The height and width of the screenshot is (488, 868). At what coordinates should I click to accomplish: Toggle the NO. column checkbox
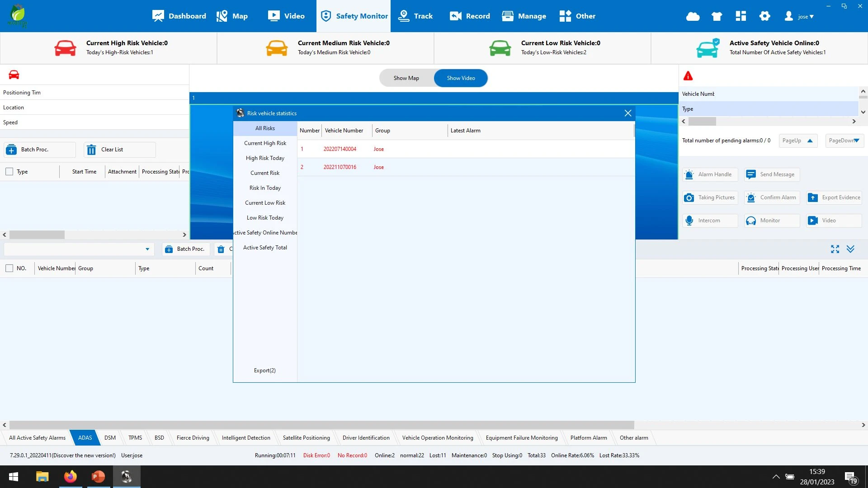click(x=9, y=268)
